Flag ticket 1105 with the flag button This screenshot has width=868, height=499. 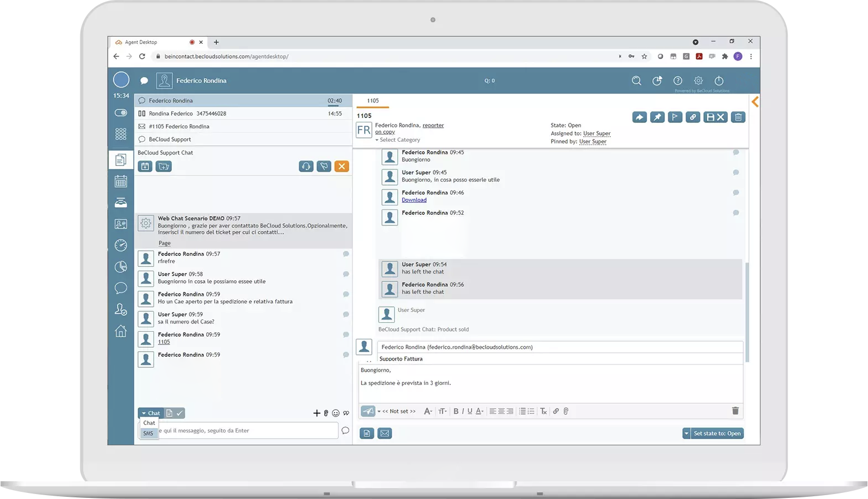(x=675, y=117)
